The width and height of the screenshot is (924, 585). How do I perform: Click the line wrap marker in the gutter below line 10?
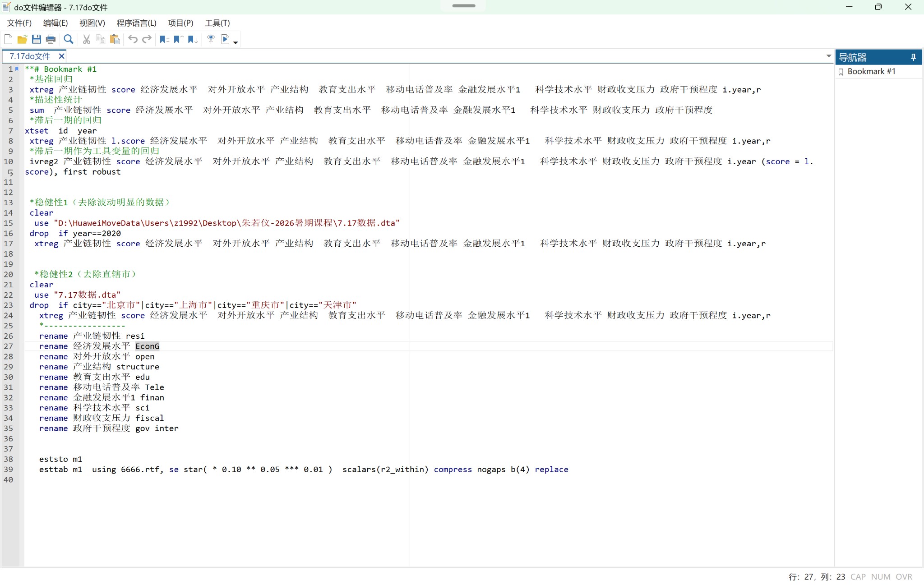tap(10, 172)
